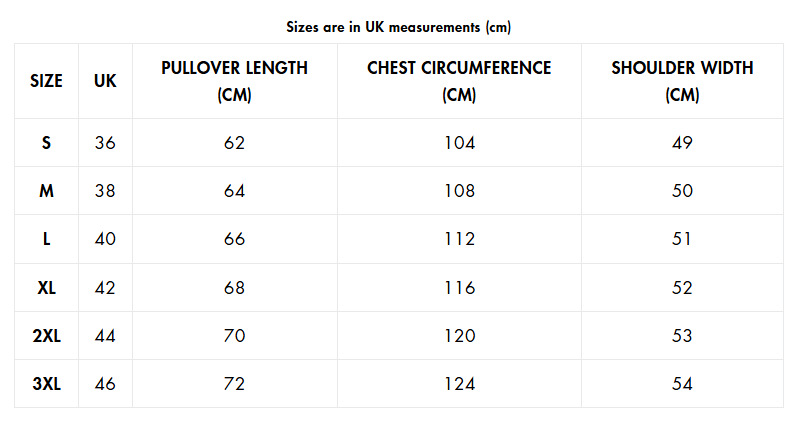The image size is (795, 432).
Task: Select the M size row label
Action: [x=46, y=191]
